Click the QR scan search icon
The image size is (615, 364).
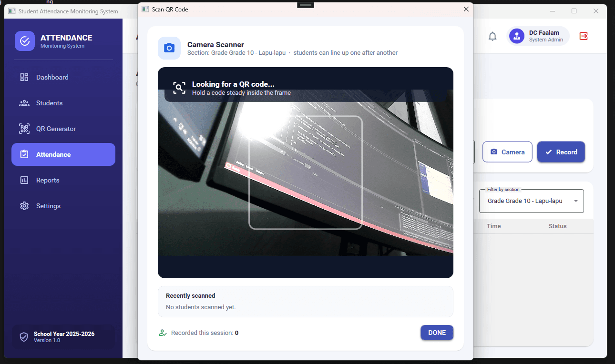point(179,88)
